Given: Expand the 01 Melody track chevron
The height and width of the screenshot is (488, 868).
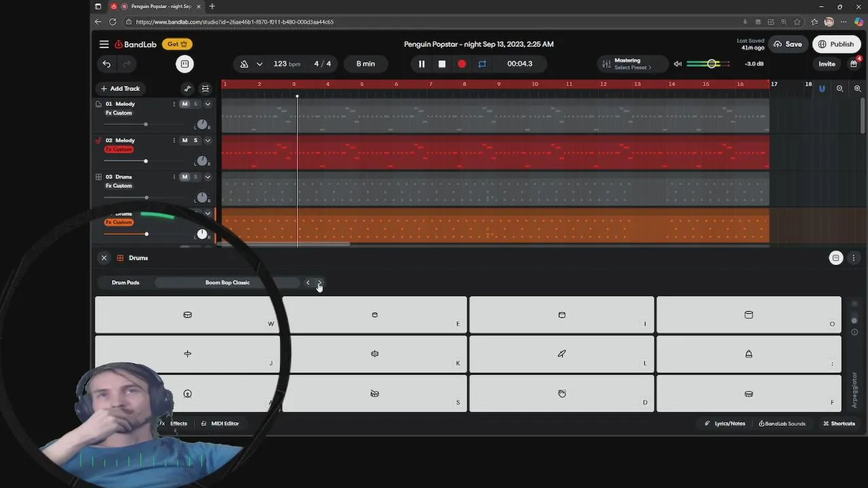Looking at the screenshot, I should [208, 104].
